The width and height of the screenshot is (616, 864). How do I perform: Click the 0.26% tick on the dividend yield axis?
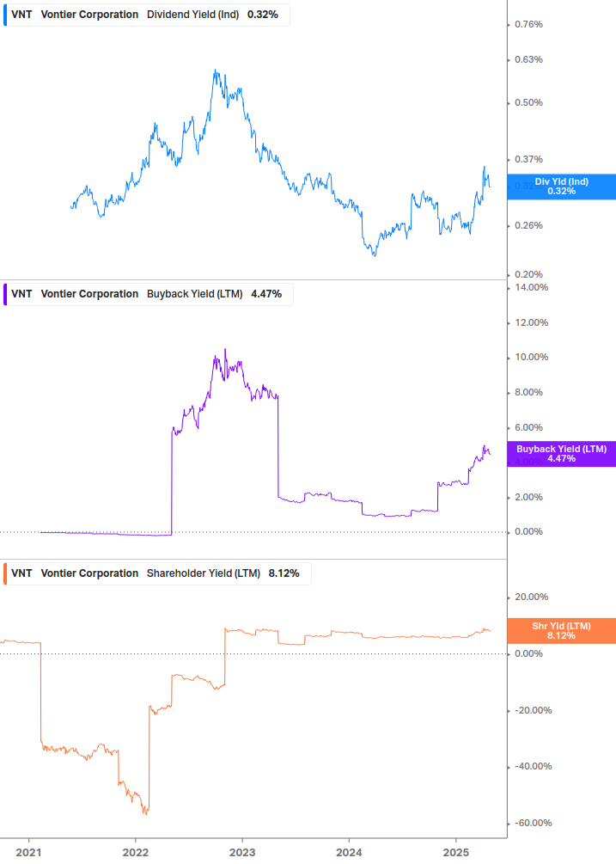pyautogui.click(x=528, y=225)
